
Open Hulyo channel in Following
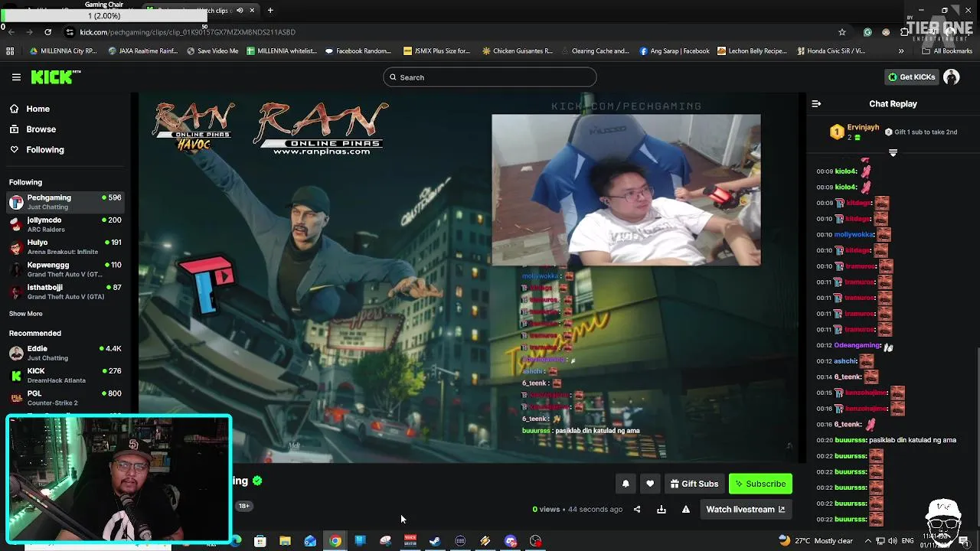pos(65,246)
